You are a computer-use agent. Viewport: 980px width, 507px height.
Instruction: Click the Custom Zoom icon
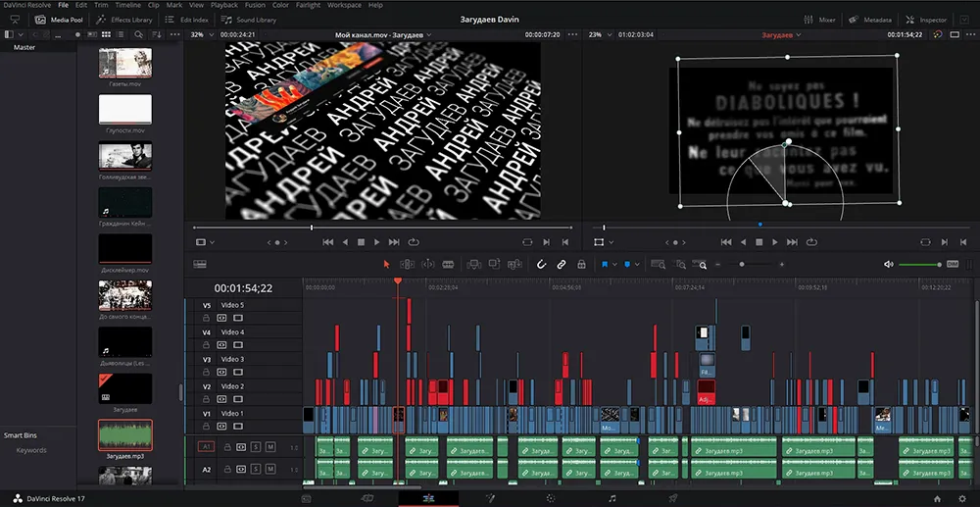pos(700,265)
